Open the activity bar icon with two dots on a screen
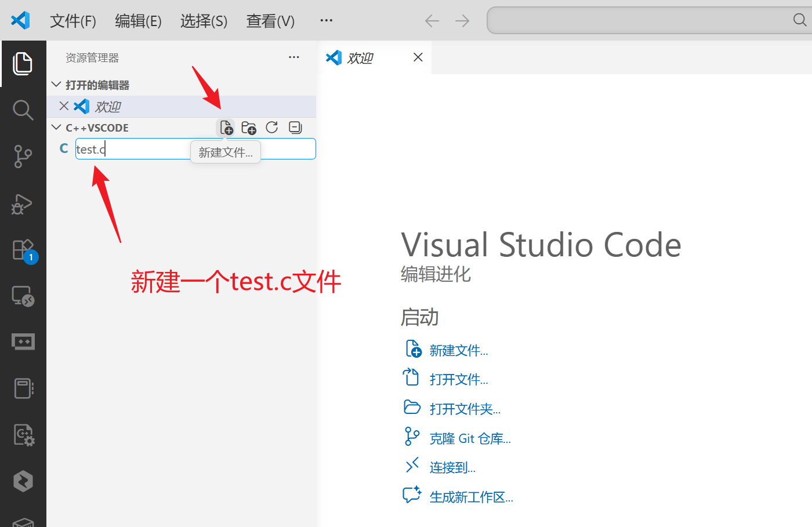This screenshot has width=812, height=527. pos(23,342)
